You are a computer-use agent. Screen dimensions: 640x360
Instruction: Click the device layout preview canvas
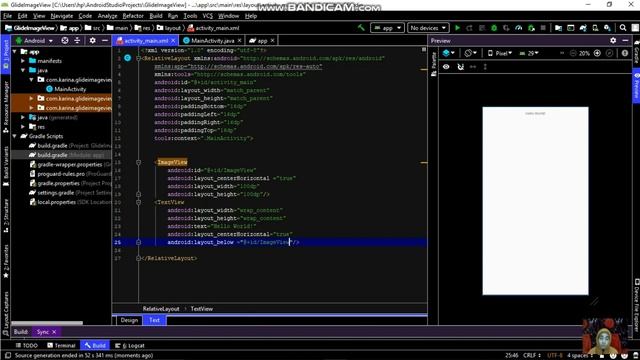pyautogui.click(x=535, y=201)
